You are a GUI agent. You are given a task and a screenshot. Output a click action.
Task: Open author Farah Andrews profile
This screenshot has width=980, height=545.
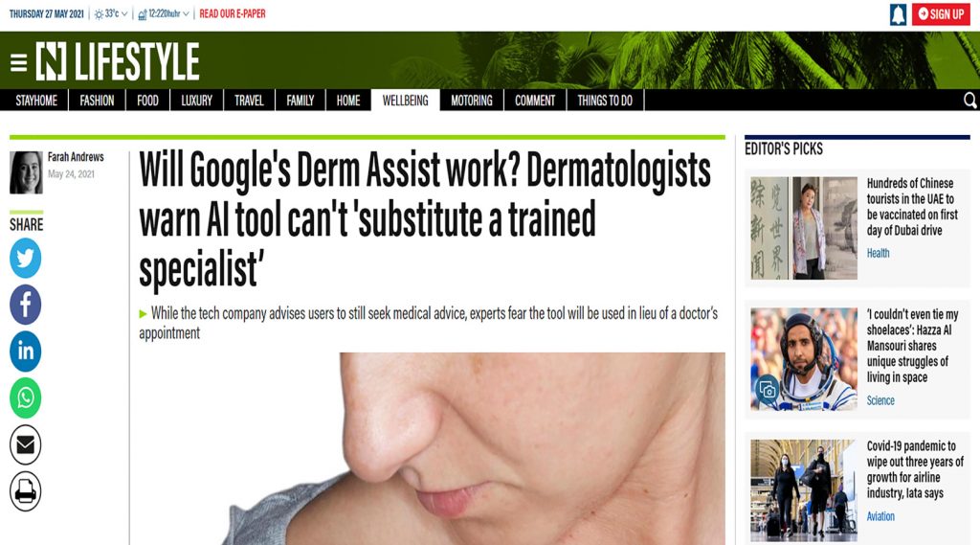pyautogui.click(x=76, y=157)
